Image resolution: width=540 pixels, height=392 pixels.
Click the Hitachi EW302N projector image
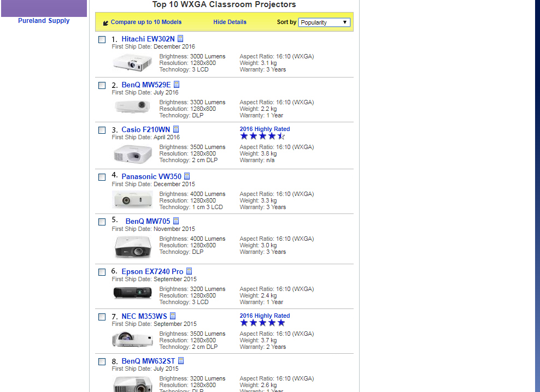point(132,63)
